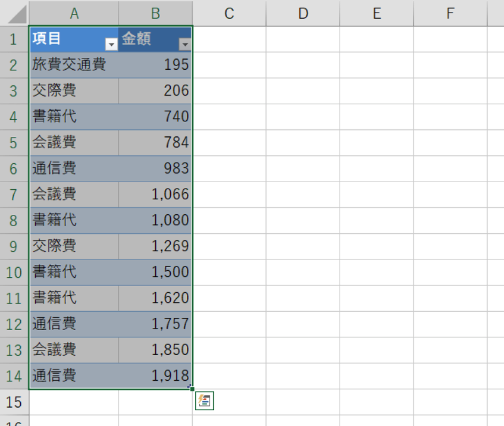This screenshot has width=504, height=426.
Task: Click empty cell C1
Action: pos(229,39)
